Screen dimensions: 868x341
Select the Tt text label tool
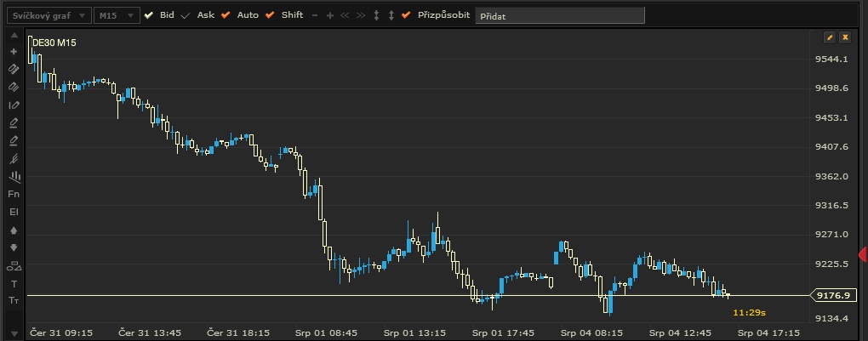[x=14, y=300]
